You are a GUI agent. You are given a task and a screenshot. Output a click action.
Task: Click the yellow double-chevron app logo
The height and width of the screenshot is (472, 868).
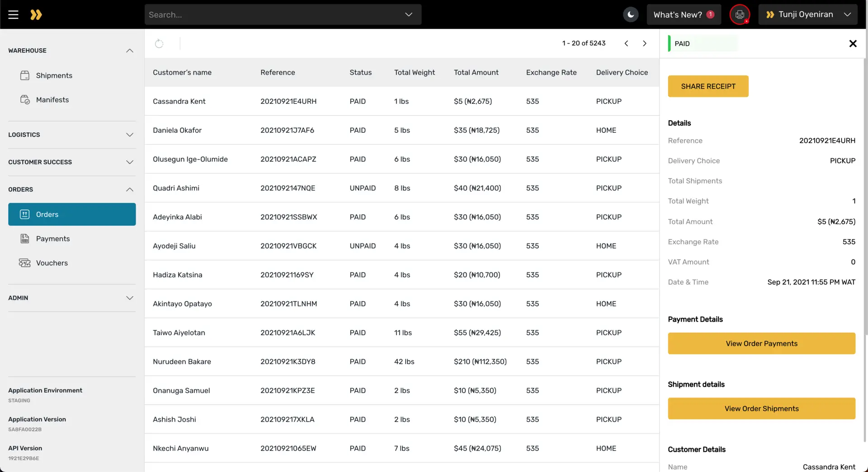pos(36,14)
